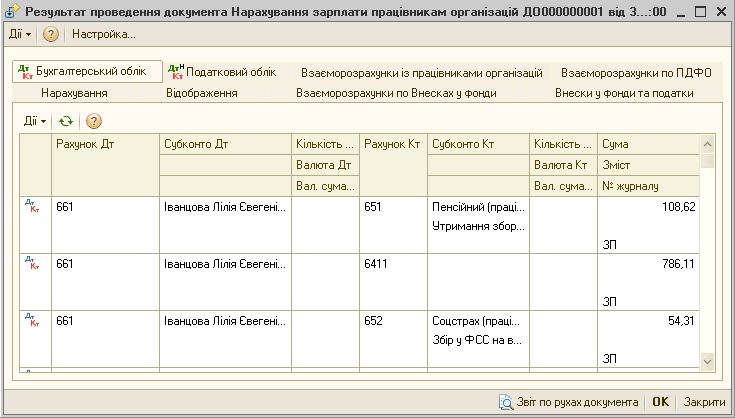The width and height of the screenshot is (735, 418).
Task: Open Внески у фонди та податки tab
Action: tap(624, 93)
